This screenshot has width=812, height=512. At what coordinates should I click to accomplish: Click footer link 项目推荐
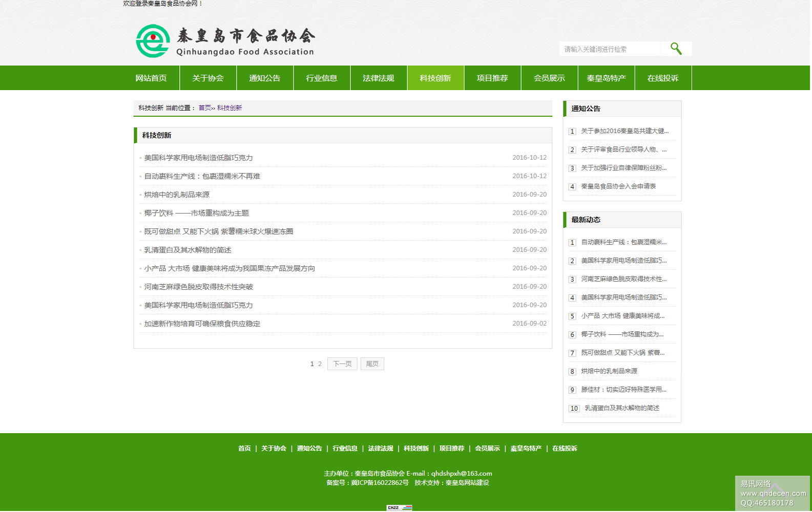point(452,449)
